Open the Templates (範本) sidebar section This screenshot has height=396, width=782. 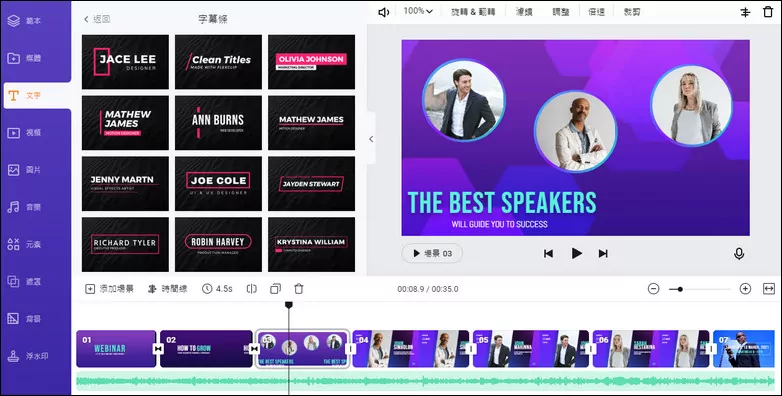pyautogui.click(x=25, y=21)
